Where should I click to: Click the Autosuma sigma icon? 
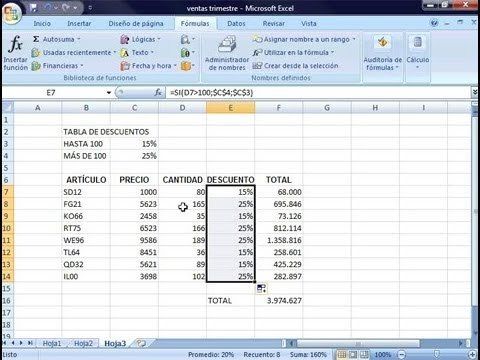(x=36, y=39)
